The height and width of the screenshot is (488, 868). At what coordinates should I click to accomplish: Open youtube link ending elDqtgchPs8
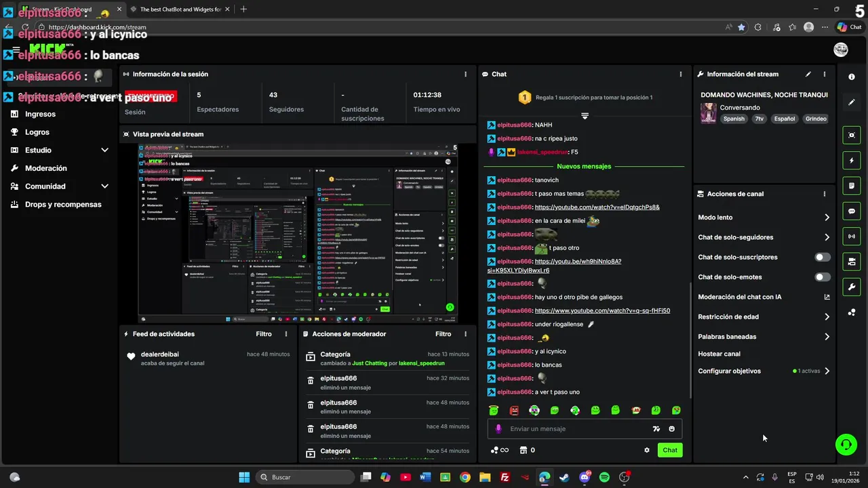click(597, 207)
